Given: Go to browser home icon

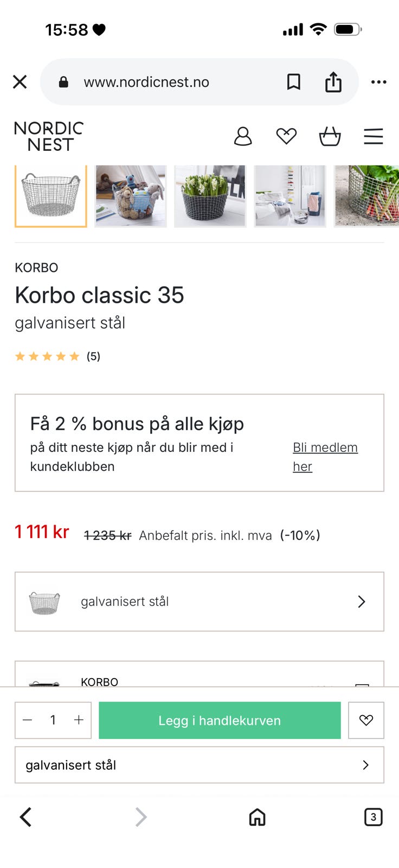Looking at the screenshot, I should coord(257,817).
